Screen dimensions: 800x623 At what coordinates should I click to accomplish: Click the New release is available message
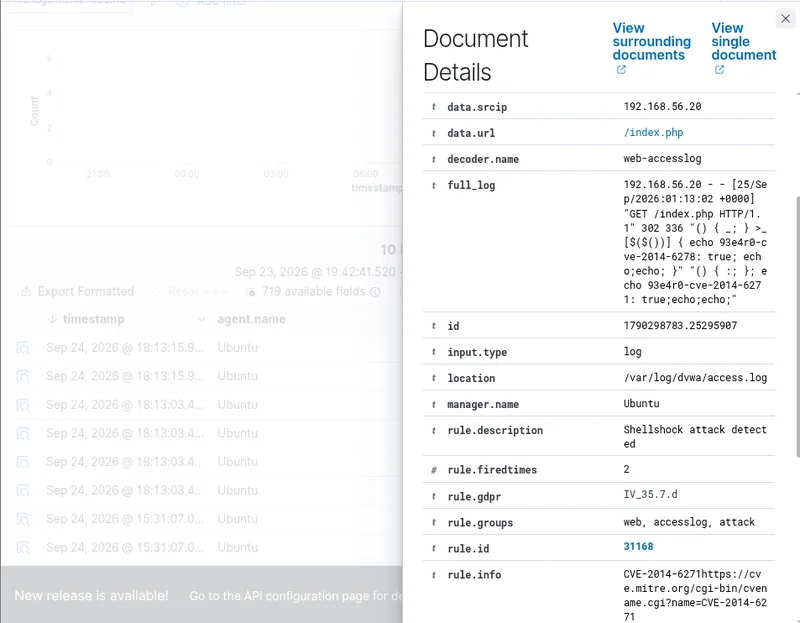pos(91,595)
